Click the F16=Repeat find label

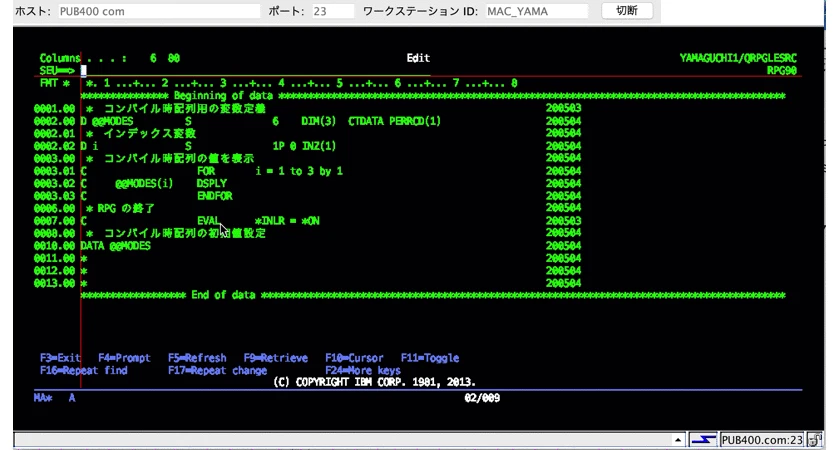point(84,370)
